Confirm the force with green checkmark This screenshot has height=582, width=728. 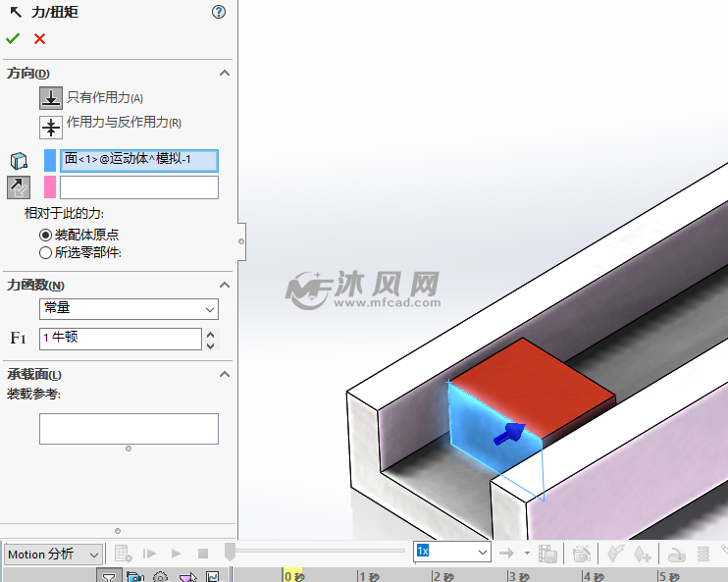pos(13,38)
